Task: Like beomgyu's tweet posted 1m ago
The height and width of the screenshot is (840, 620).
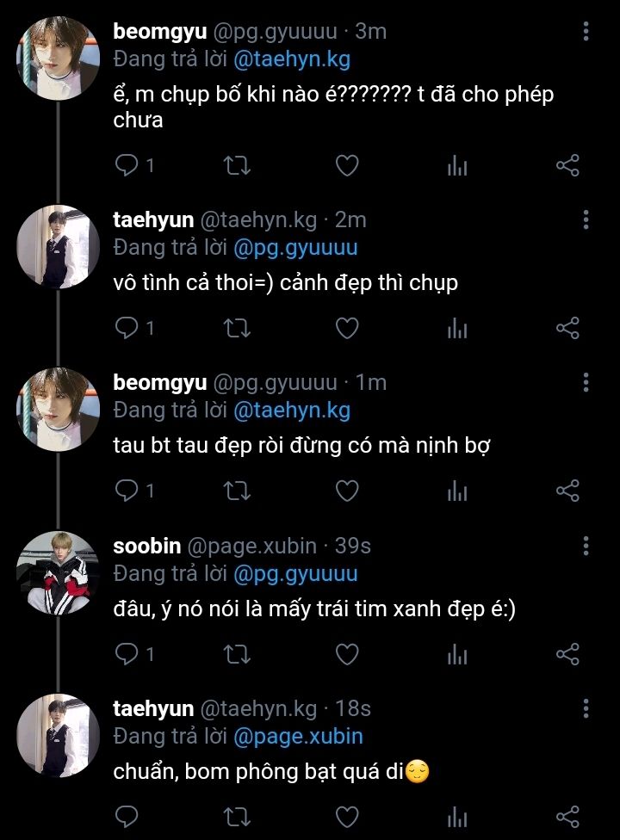Action: click(x=346, y=491)
